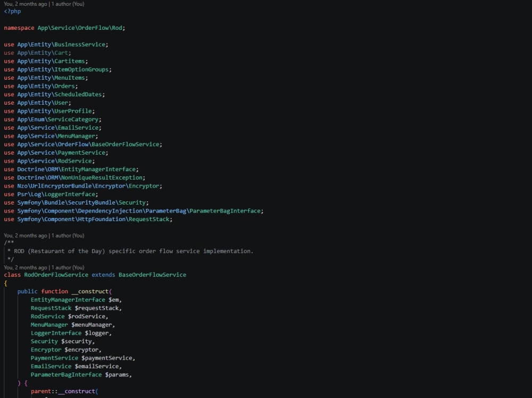This screenshot has width=532, height=398.
Task: Click the use App\Entity\Cartitems line
Action: pyautogui.click(x=46, y=61)
